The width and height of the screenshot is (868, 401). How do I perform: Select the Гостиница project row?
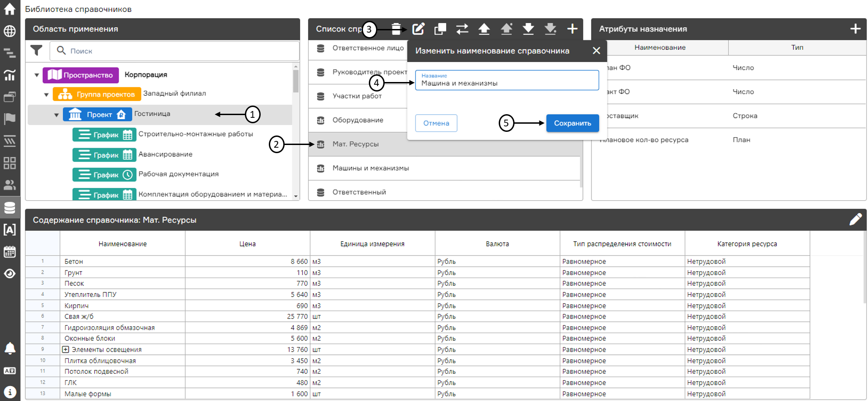click(x=160, y=115)
